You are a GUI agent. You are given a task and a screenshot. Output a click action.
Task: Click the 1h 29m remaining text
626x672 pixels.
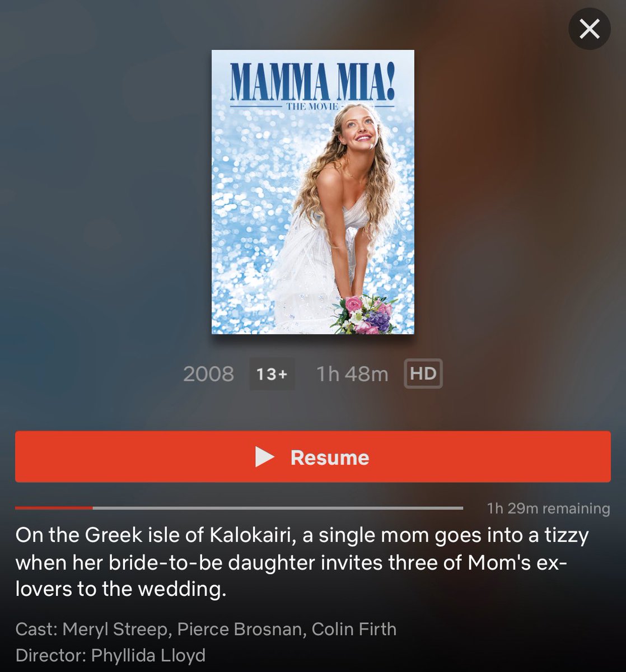549,508
